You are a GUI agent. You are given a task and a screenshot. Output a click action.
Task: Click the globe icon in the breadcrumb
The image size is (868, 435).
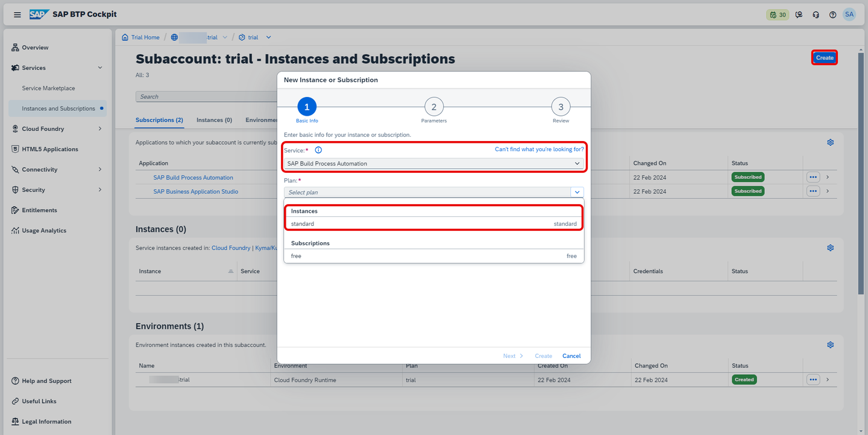point(174,37)
